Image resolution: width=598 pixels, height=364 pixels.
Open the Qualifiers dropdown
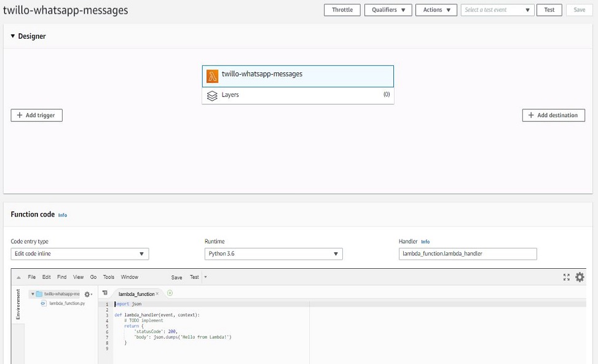[388, 10]
